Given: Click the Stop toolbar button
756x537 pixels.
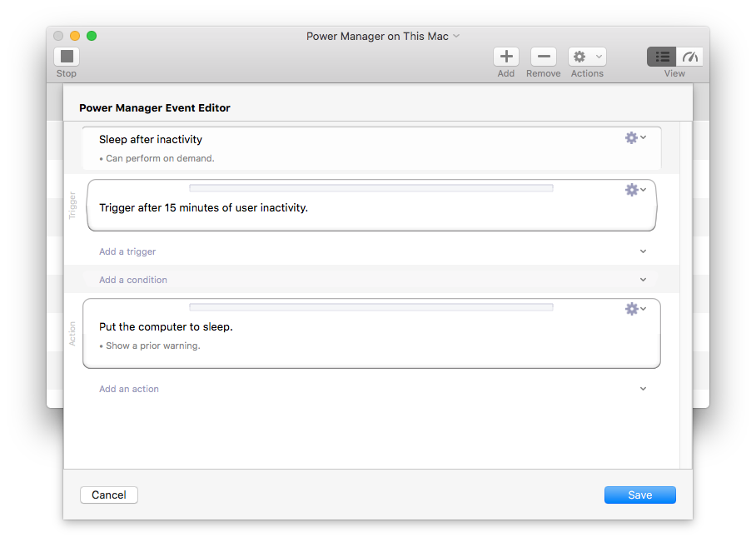Looking at the screenshot, I should tap(67, 57).
